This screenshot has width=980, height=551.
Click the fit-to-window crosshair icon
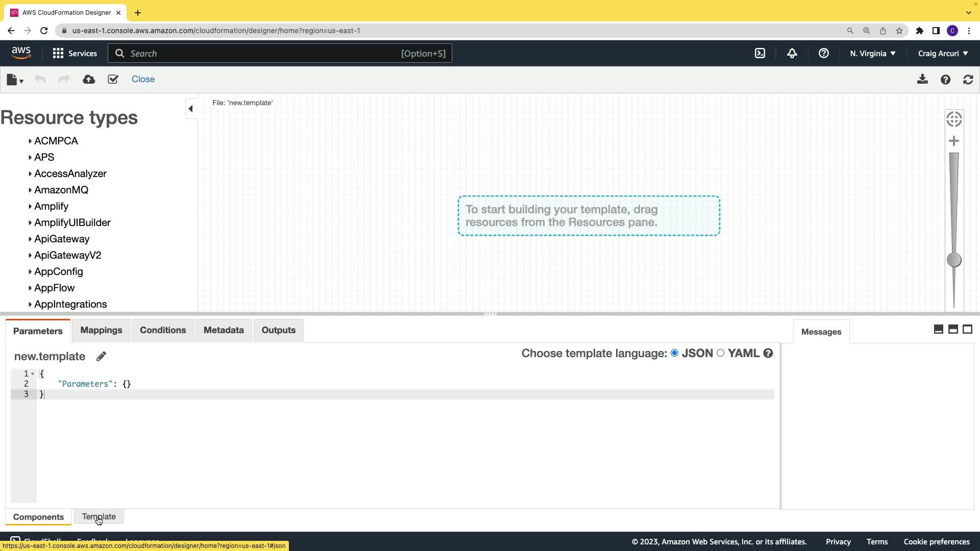(953, 119)
